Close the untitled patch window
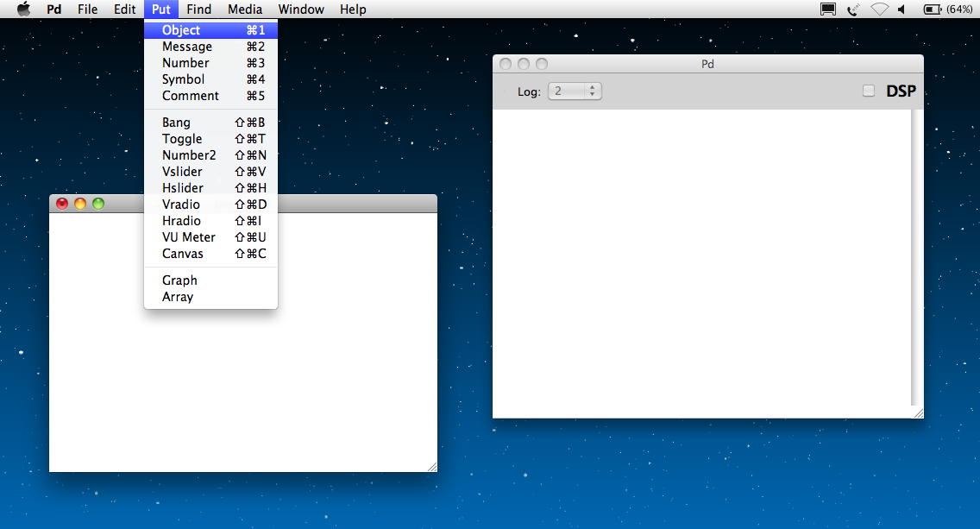 62,204
